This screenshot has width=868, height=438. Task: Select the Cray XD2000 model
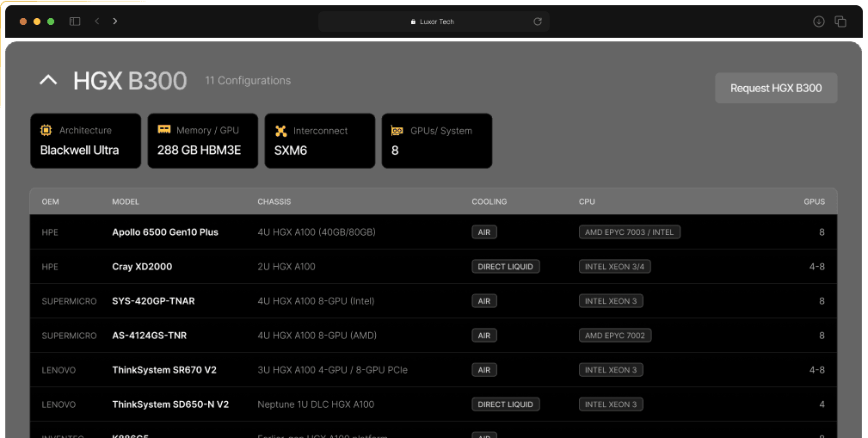coord(142,267)
